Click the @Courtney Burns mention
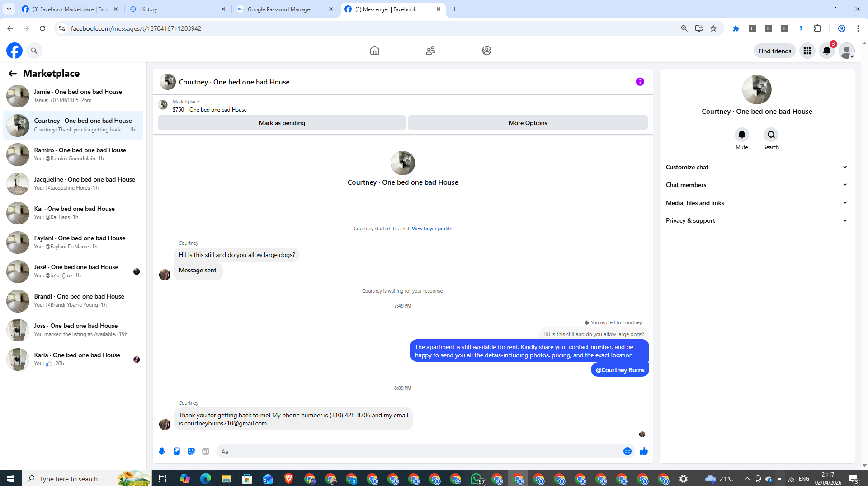 tap(620, 370)
